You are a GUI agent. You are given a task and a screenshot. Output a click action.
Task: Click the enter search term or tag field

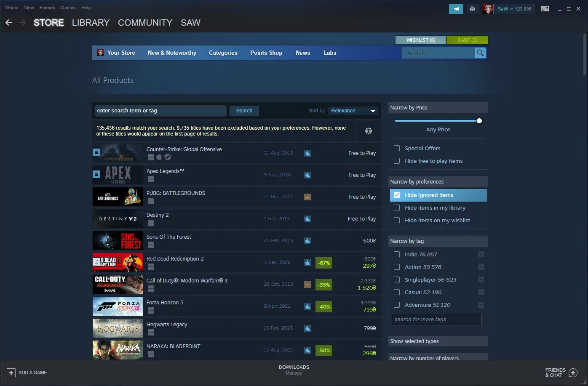click(160, 111)
